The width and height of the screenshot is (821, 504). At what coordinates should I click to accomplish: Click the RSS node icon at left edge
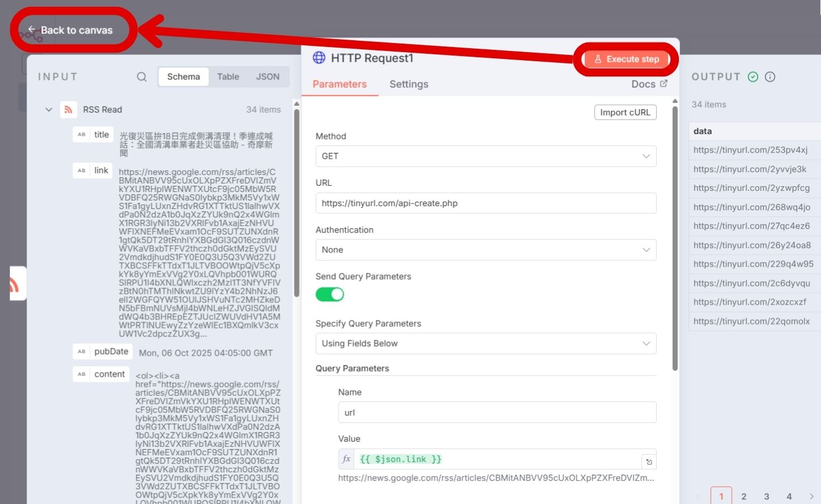coord(15,284)
